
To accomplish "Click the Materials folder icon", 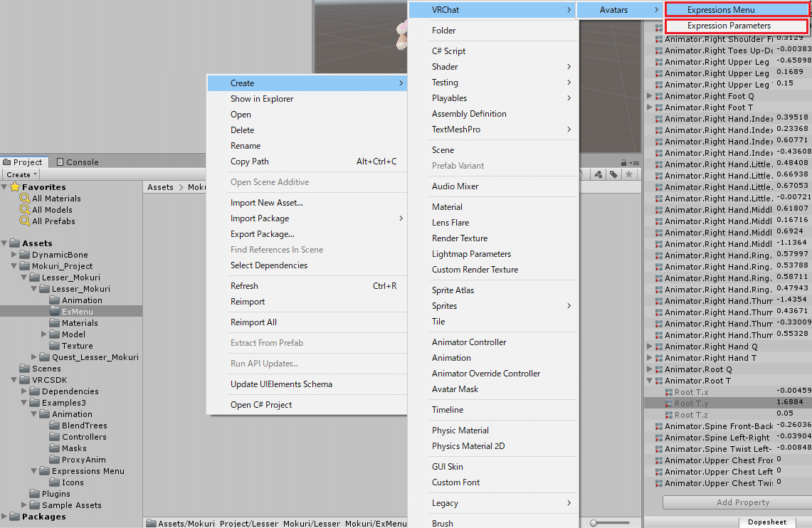I will tap(54, 322).
